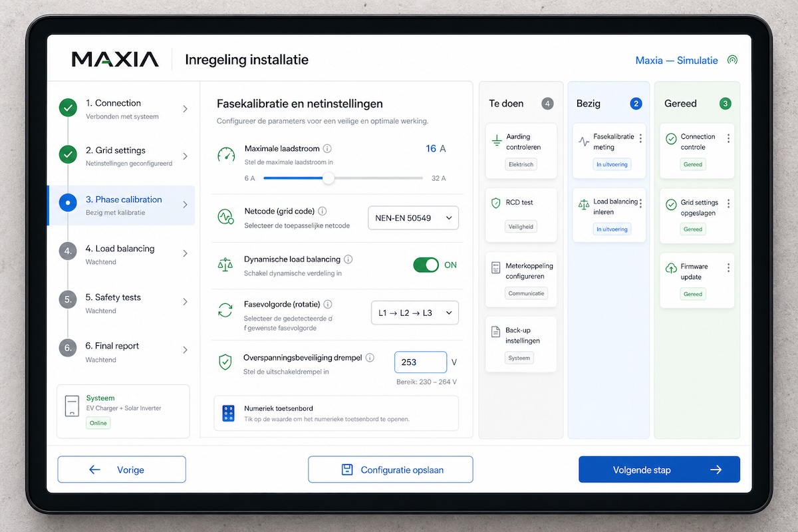
Task: Click the grey step 4 circle
Action: pos(67,251)
